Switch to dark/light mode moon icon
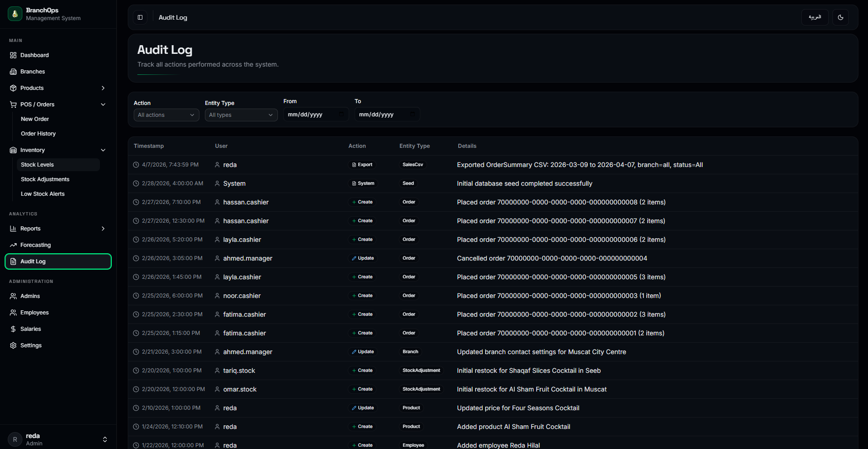The width and height of the screenshot is (868, 449). pos(841,17)
